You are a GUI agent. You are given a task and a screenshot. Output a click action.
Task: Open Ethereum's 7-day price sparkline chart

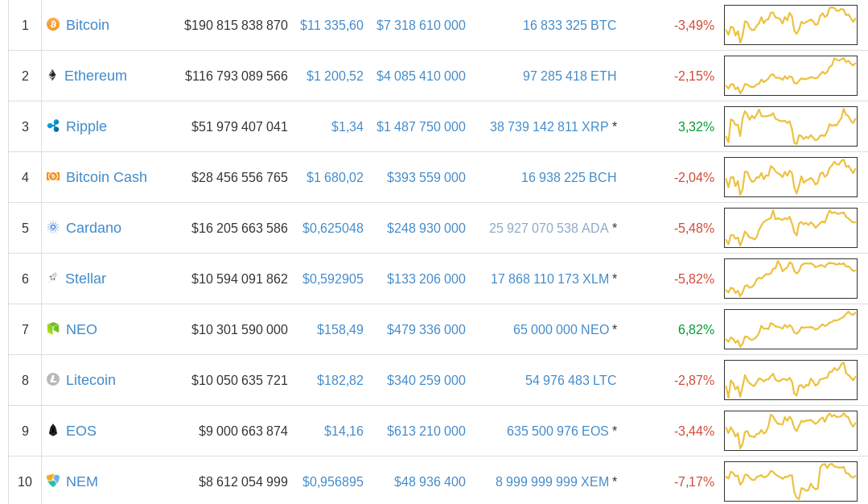(x=791, y=76)
